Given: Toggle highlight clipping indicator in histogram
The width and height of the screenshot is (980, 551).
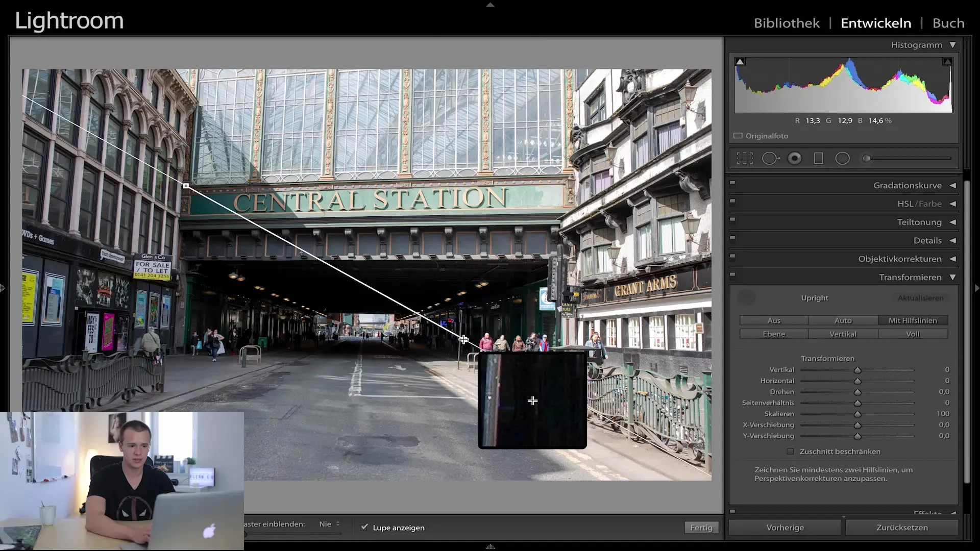Looking at the screenshot, I should click(947, 62).
